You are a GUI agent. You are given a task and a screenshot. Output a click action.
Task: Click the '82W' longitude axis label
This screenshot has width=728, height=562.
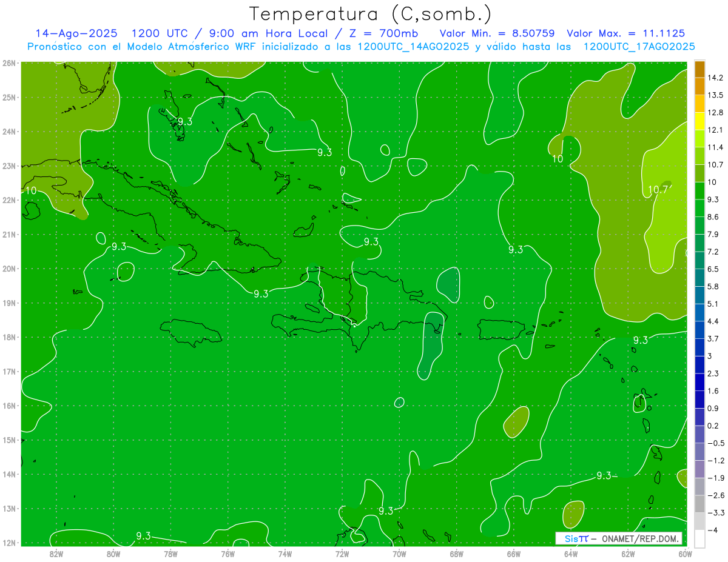pyautogui.click(x=56, y=554)
